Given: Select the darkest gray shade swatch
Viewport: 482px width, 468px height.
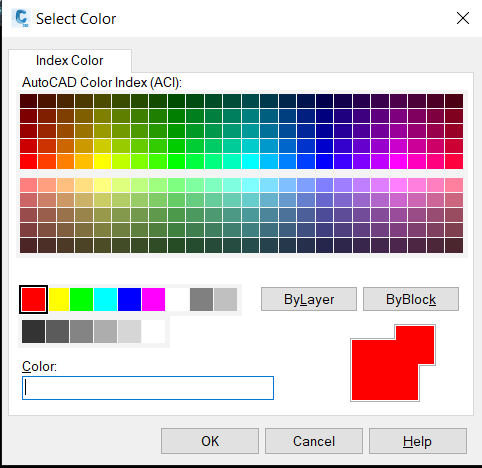Looking at the screenshot, I should 33,331.
